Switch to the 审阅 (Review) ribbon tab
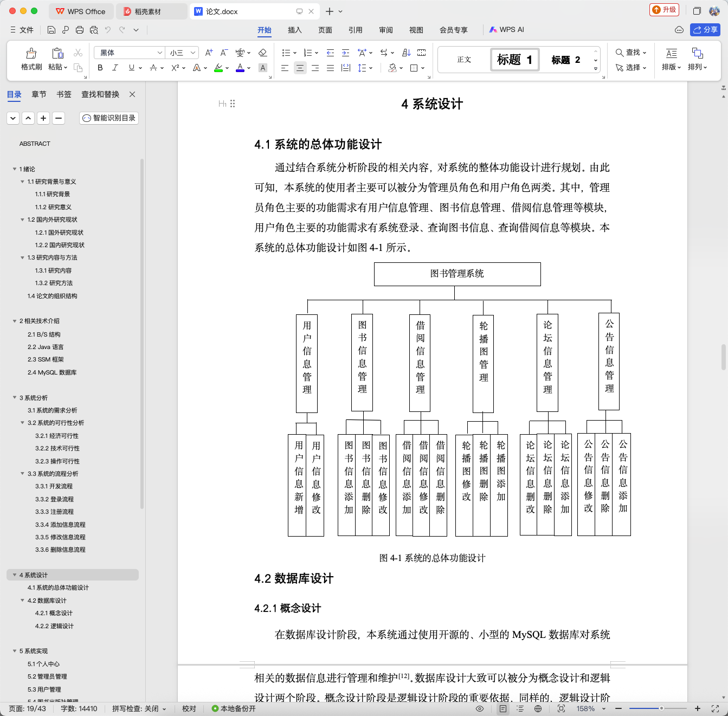The height and width of the screenshot is (716, 728). pyautogui.click(x=386, y=30)
